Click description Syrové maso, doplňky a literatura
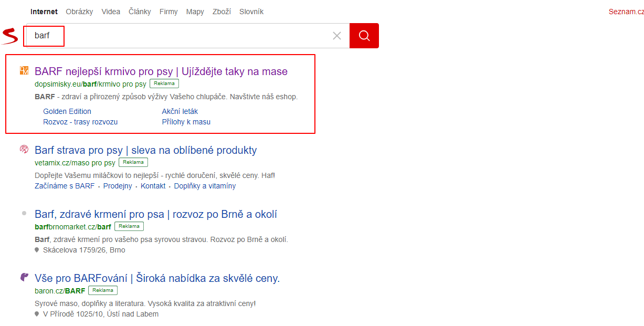 (x=145, y=303)
